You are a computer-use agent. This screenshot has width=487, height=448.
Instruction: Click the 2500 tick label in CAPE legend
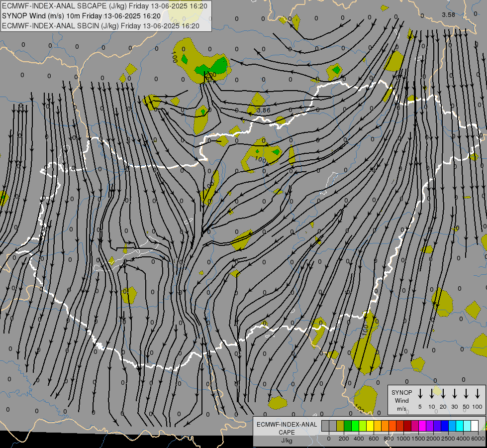(x=448, y=439)
